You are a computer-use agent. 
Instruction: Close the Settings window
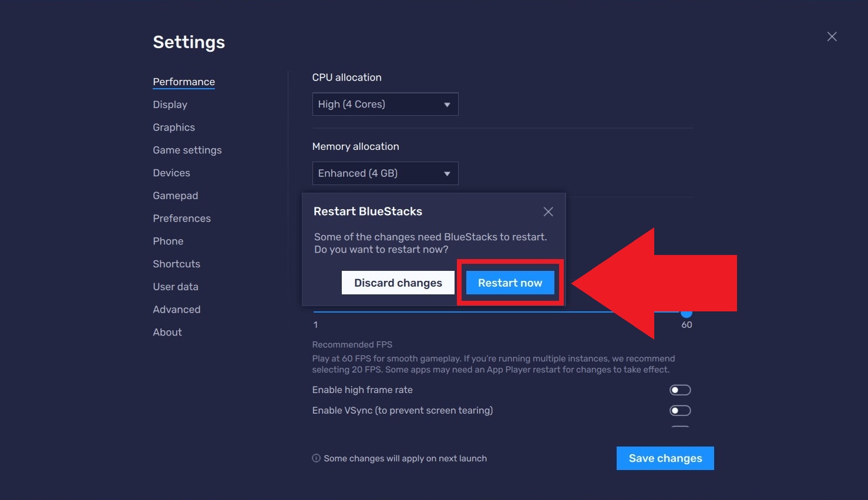[x=832, y=36]
